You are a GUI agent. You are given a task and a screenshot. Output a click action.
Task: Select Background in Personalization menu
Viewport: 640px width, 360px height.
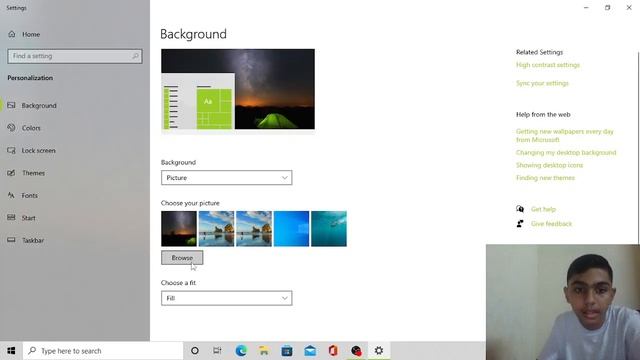pos(39,105)
